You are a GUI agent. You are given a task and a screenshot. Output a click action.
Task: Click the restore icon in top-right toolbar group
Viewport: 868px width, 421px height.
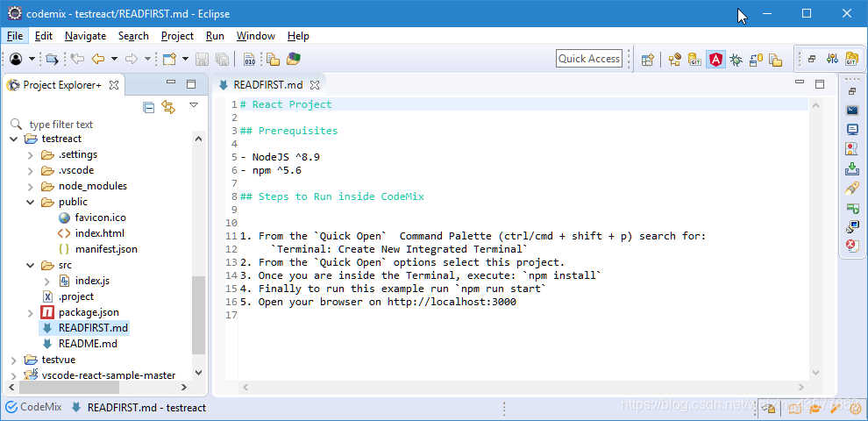[x=812, y=59]
